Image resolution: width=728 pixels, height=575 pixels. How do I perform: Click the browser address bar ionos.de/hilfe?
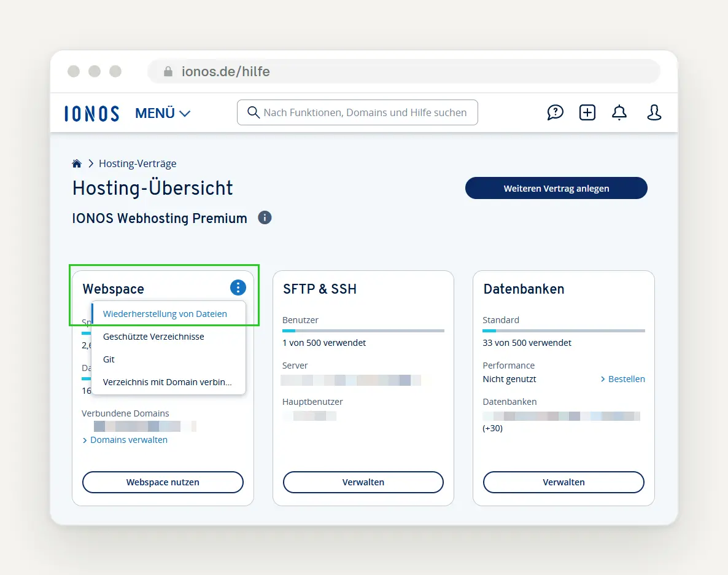pos(403,71)
